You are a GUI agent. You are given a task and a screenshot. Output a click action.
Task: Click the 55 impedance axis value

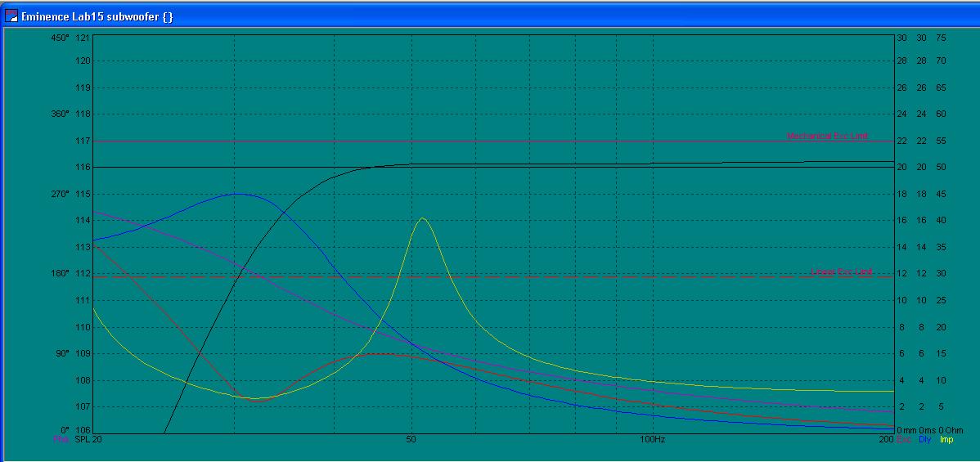(x=941, y=141)
